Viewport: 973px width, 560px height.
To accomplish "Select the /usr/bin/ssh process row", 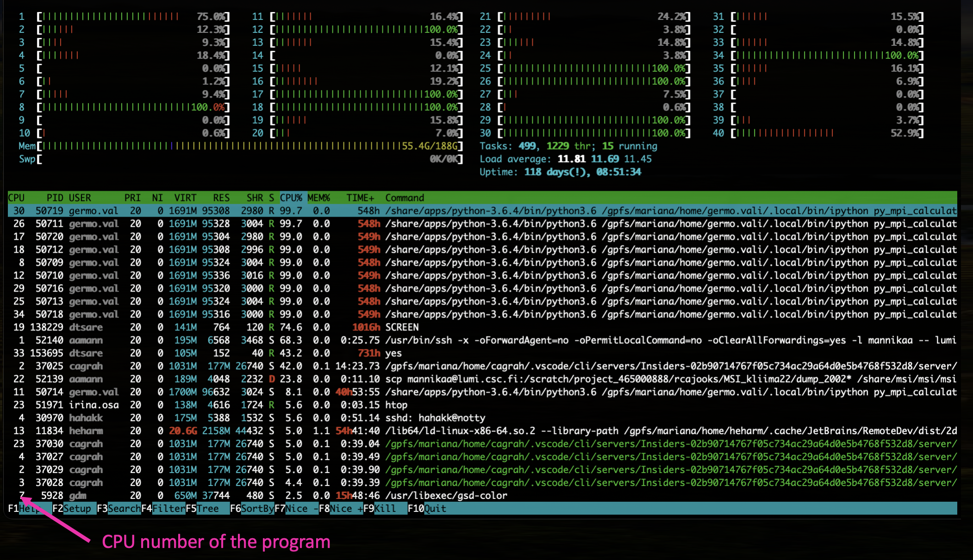I will (482, 340).
